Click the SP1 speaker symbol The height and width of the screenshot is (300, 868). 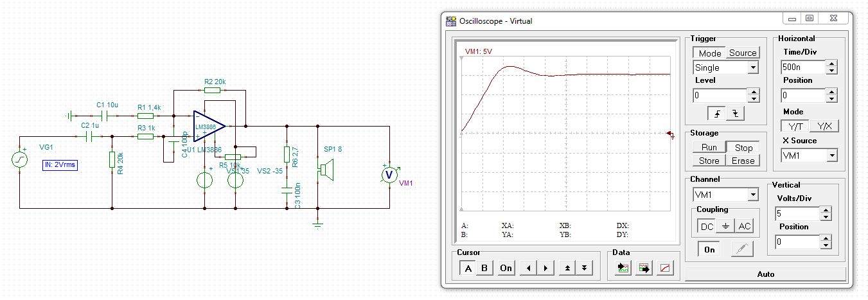pyautogui.click(x=326, y=170)
